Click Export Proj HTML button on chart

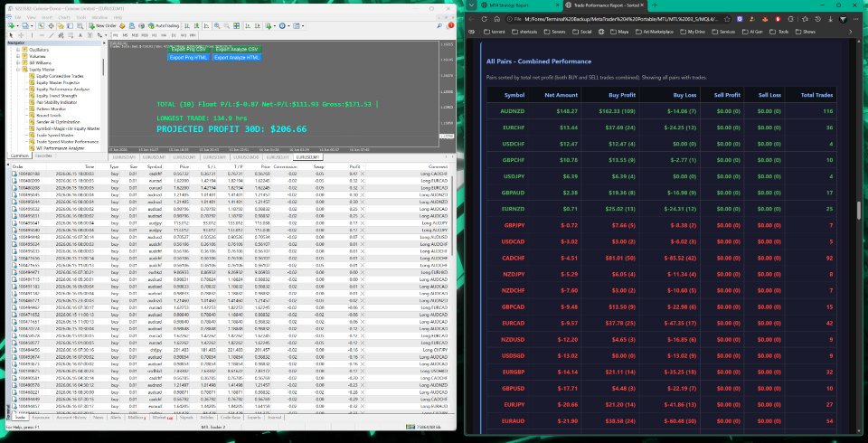point(189,58)
